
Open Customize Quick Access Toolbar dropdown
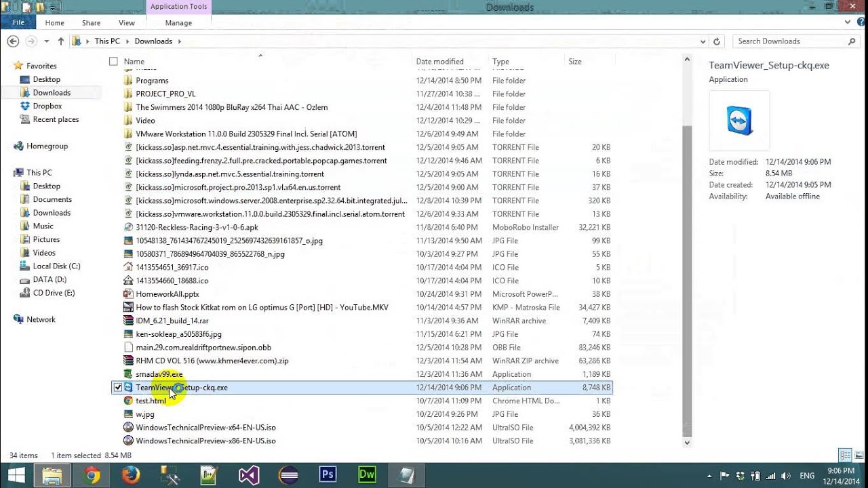[x=54, y=7]
